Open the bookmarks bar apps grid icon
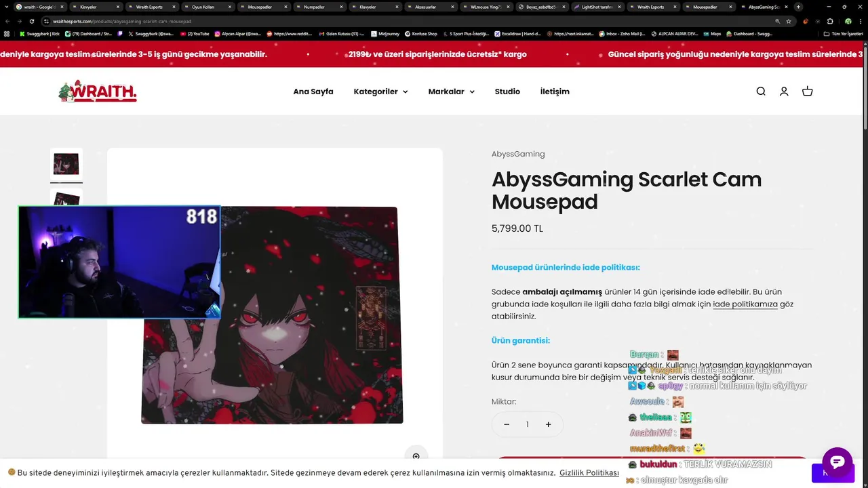This screenshot has height=488, width=868. click(x=7, y=33)
